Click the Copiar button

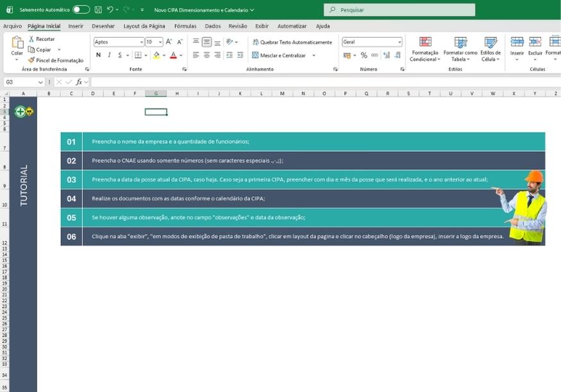point(39,50)
